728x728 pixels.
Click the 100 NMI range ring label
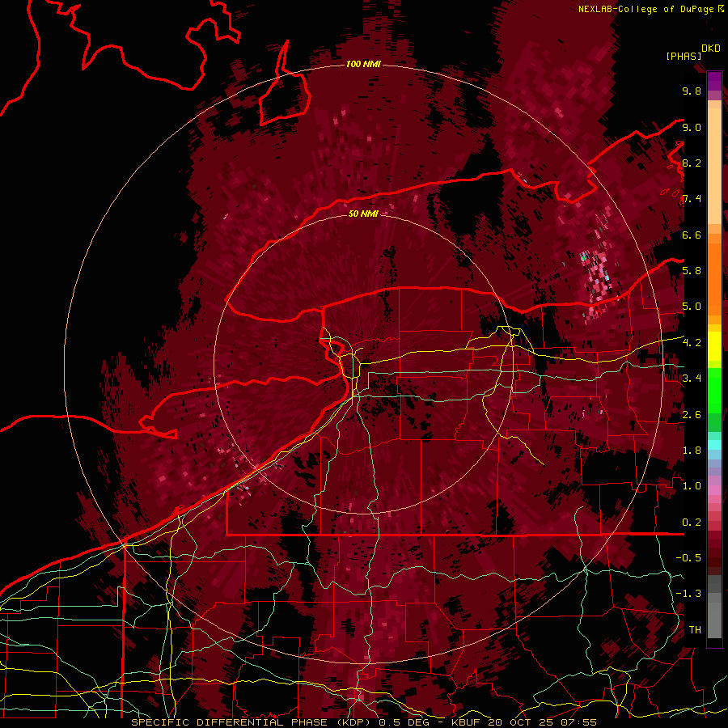(x=363, y=64)
